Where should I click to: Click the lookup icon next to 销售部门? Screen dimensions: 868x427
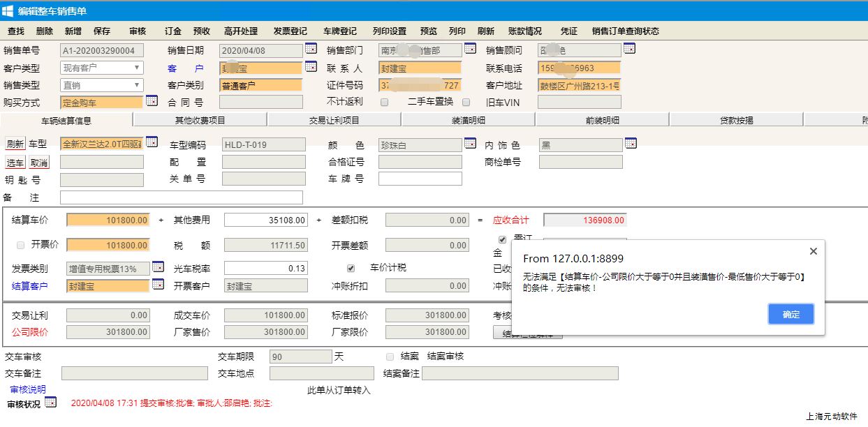tap(470, 49)
